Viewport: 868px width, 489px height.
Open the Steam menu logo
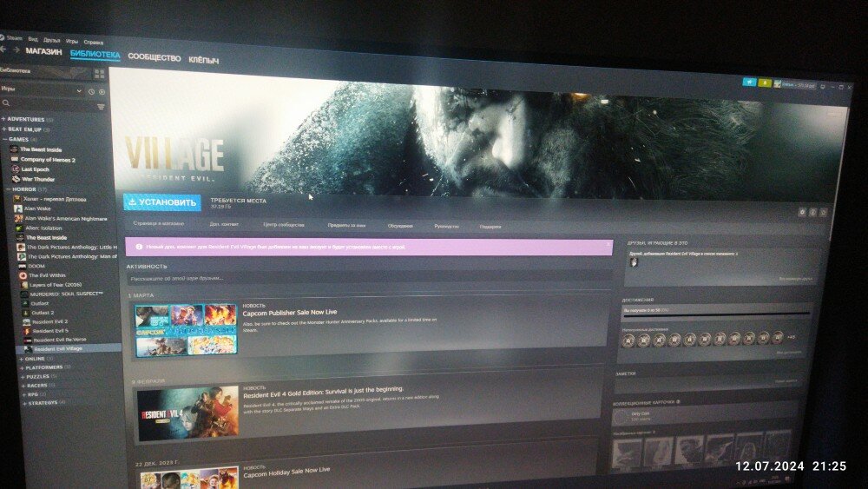pos(3,37)
